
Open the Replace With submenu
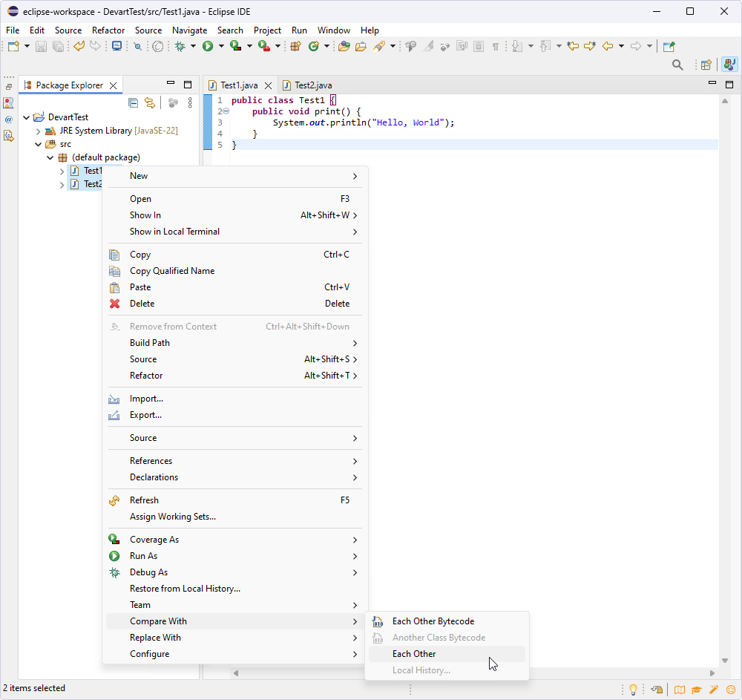coord(234,638)
